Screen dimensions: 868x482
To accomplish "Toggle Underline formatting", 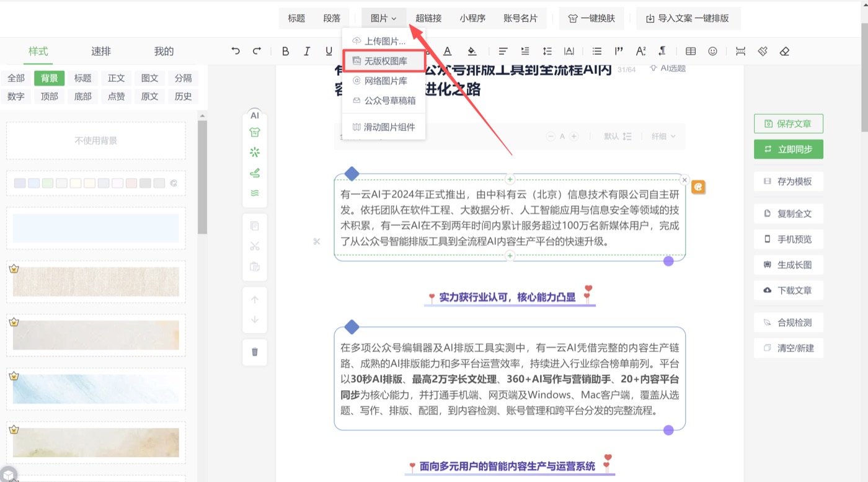I will pyautogui.click(x=329, y=51).
